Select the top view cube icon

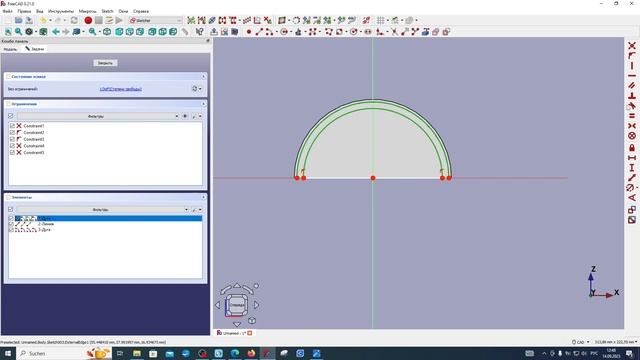[x=130, y=31]
